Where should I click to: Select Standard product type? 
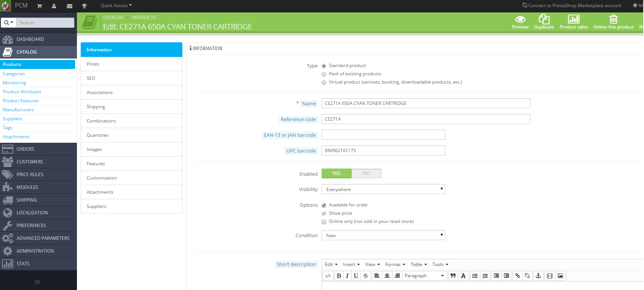coord(324,66)
